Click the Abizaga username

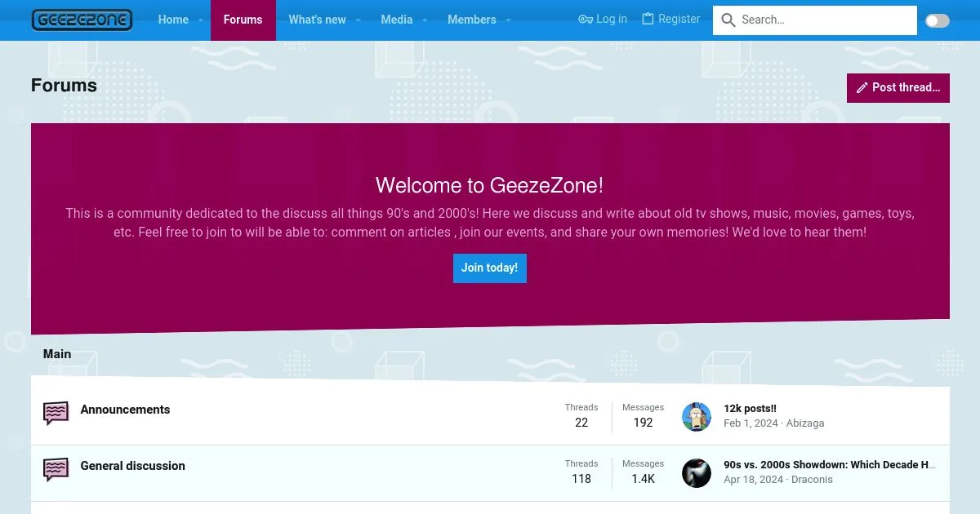tap(805, 423)
